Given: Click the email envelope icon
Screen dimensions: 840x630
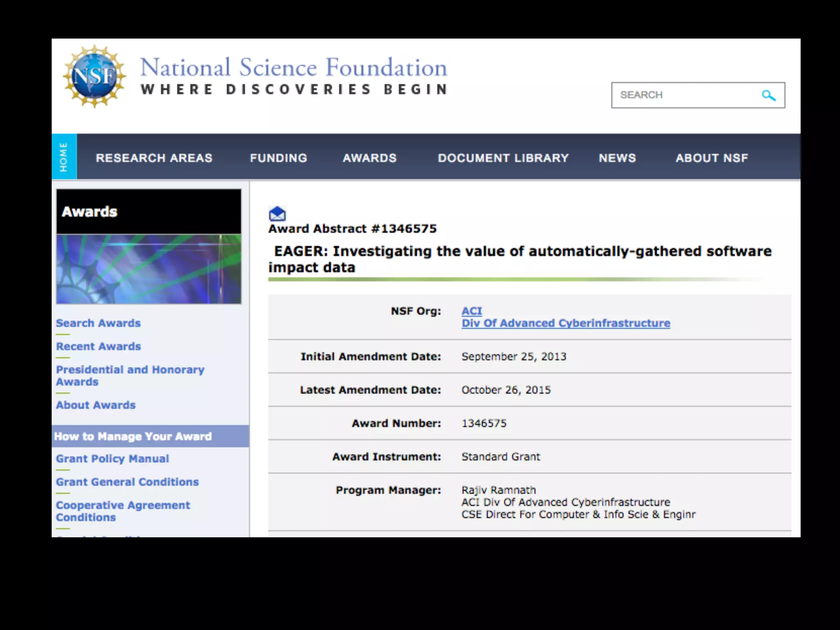Looking at the screenshot, I should (277, 214).
